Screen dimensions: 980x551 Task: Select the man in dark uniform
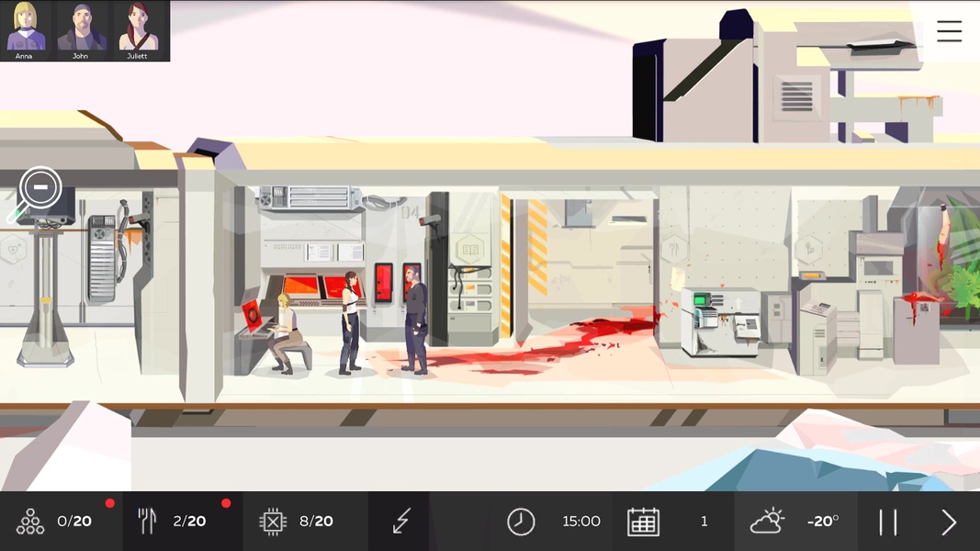pos(415,320)
